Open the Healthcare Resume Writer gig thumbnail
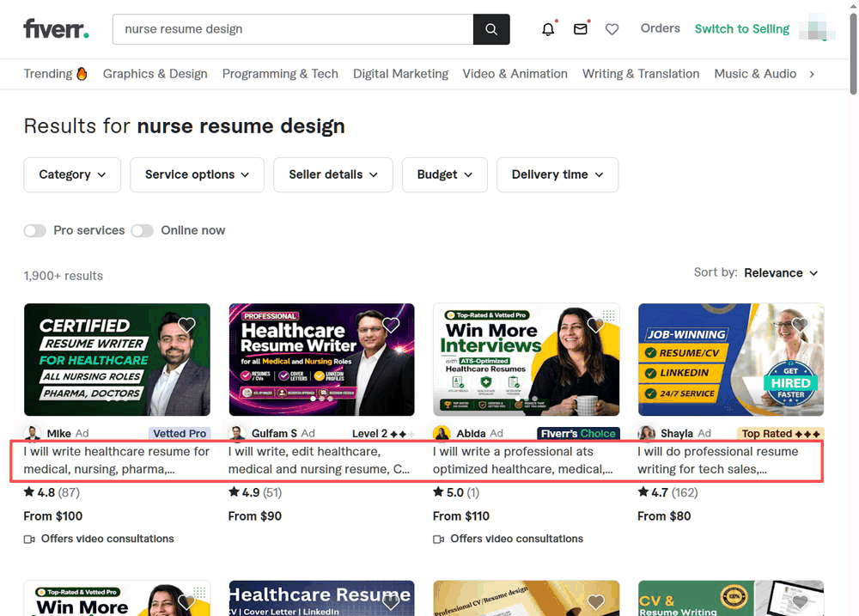859x616 pixels. pos(321,359)
